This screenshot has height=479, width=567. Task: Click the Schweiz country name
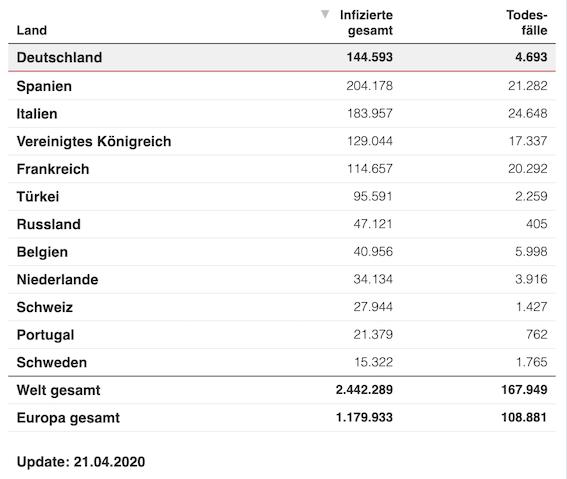tap(45, 307)
